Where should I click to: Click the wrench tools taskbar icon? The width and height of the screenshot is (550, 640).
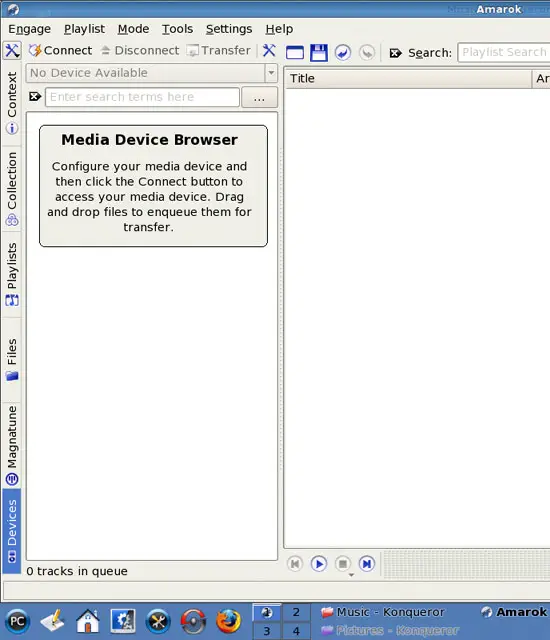158,622
